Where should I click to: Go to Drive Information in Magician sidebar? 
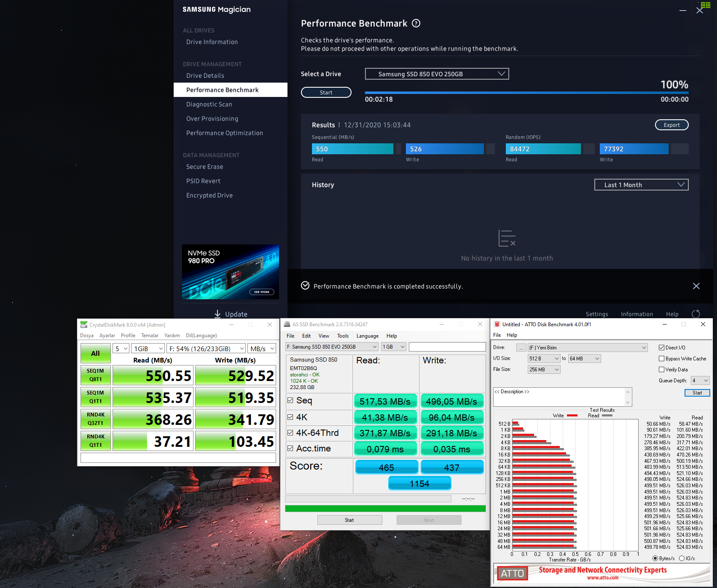[x=212, y=42]
